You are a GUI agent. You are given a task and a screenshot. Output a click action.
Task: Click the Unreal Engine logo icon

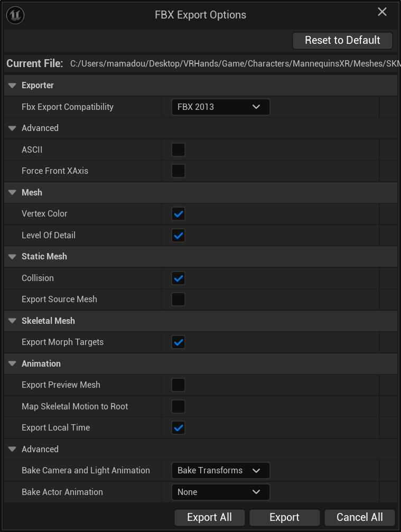coord(15,15)
